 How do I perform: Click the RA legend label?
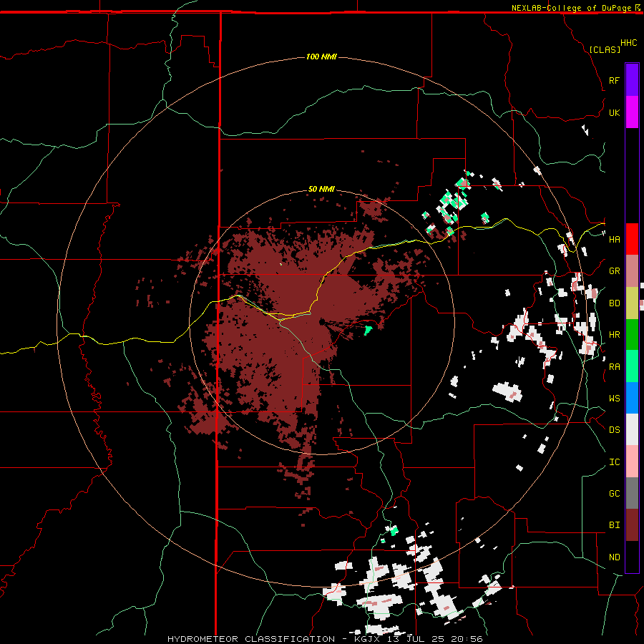click(x=614, y=367)
